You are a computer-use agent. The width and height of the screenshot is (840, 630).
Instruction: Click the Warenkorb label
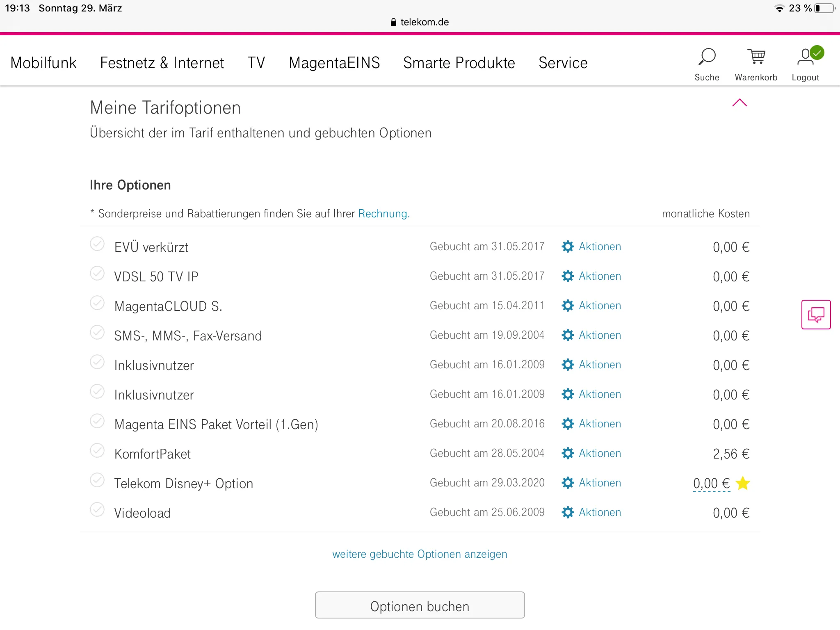point(756,78)
